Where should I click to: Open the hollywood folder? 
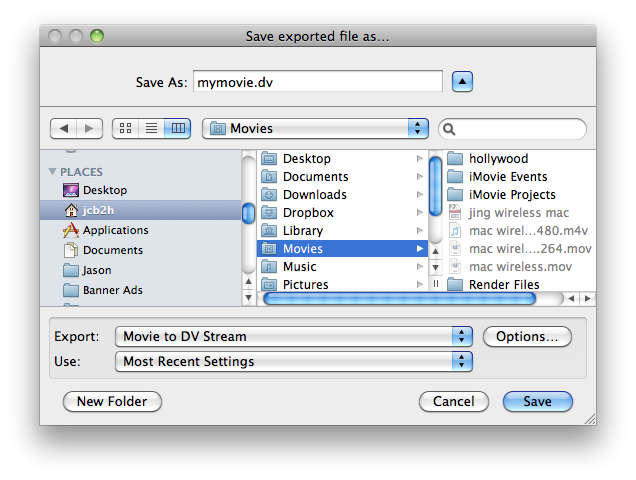click(x=520, y=158)
